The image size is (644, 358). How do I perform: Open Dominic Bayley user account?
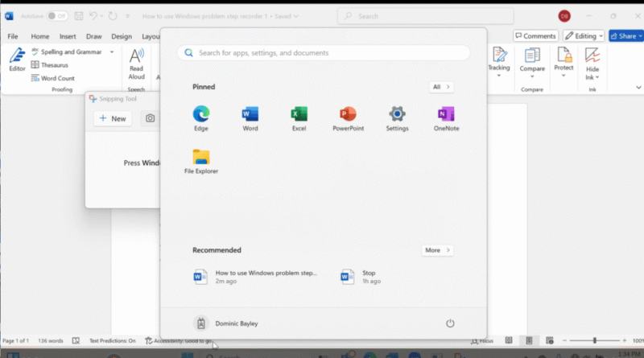coord(225,323)
